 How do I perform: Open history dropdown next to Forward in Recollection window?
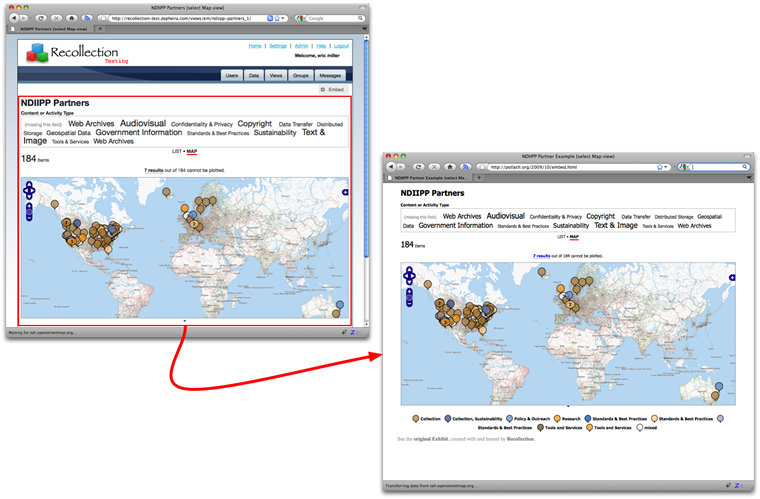(31, 18)
